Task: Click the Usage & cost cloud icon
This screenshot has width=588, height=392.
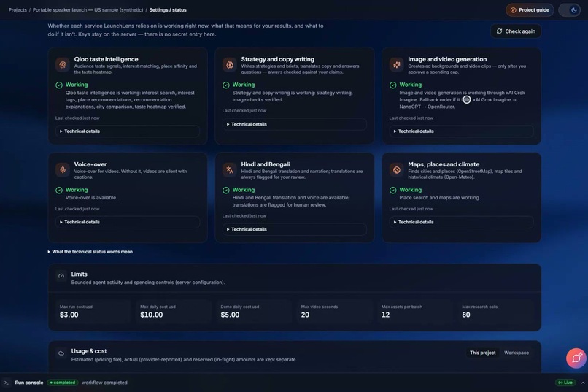Action: point(61,353)
